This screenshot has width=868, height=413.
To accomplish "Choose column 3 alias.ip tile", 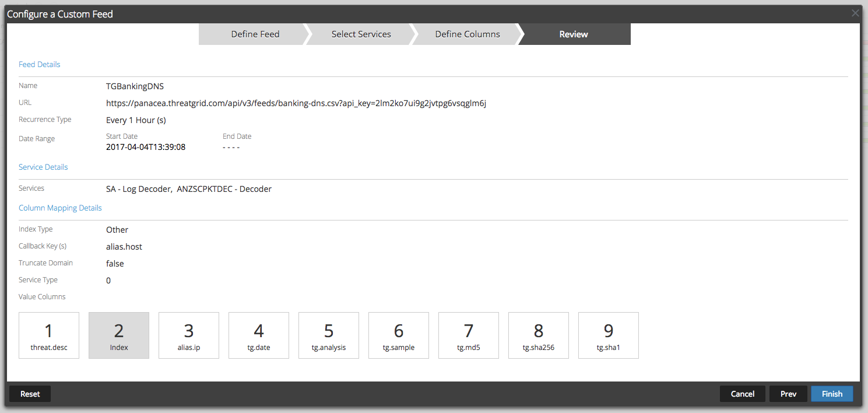I will tap(189, 335).
